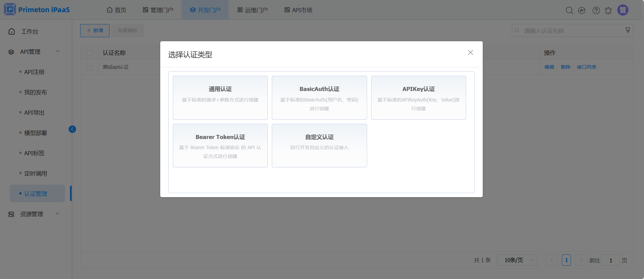Click the Primeton iPaaS logo

click(37, 9)
